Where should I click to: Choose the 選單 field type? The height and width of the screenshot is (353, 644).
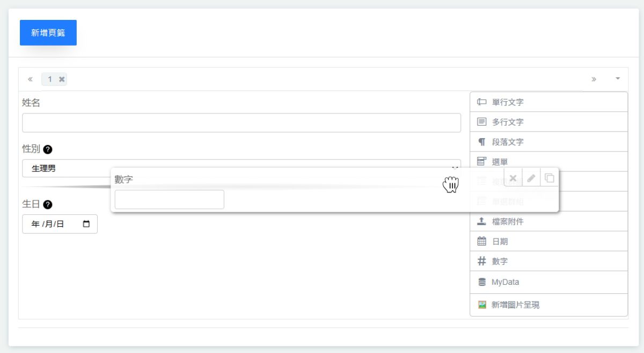500,162
